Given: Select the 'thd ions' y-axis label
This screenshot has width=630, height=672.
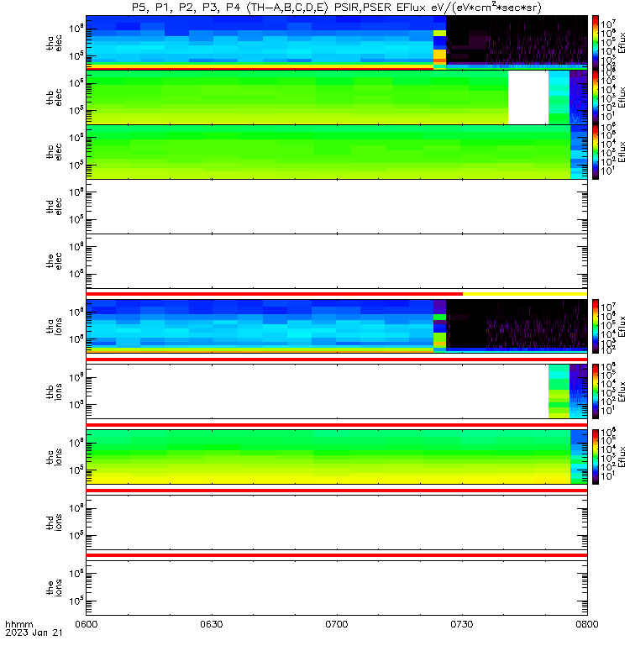Looking at the screenshot, I should click(x=55, y=522).
